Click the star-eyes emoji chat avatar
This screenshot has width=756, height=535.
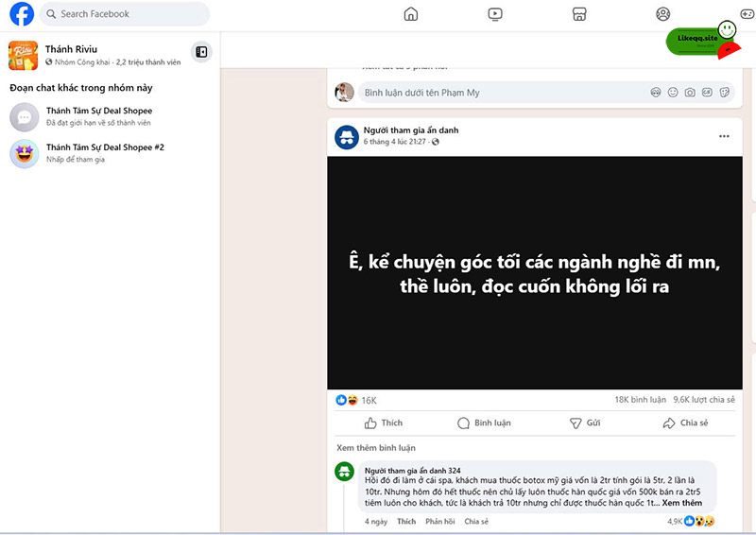25,153
